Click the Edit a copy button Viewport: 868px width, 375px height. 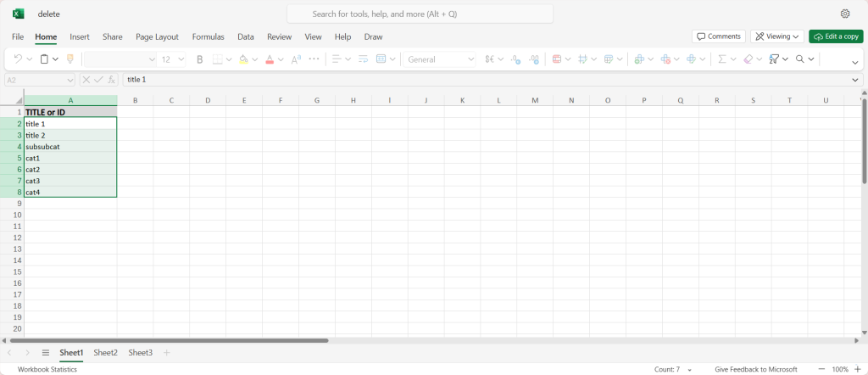coord(836,36)
